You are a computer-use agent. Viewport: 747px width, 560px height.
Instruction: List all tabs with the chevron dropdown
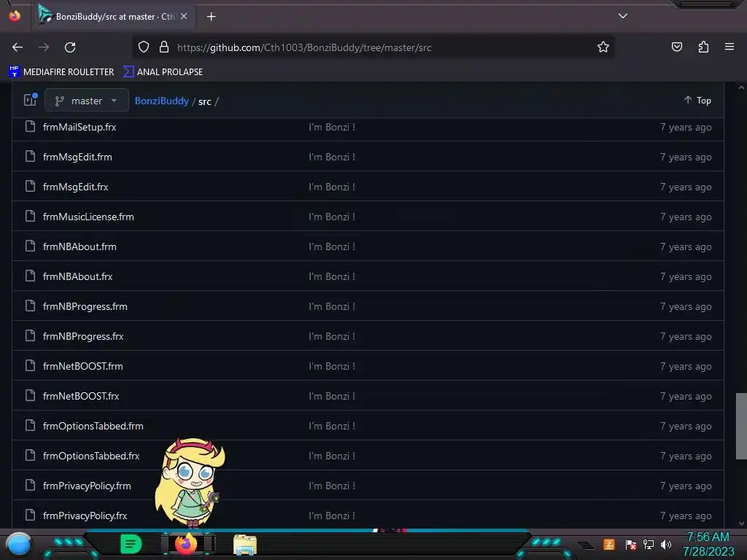(x=623, y=16)
